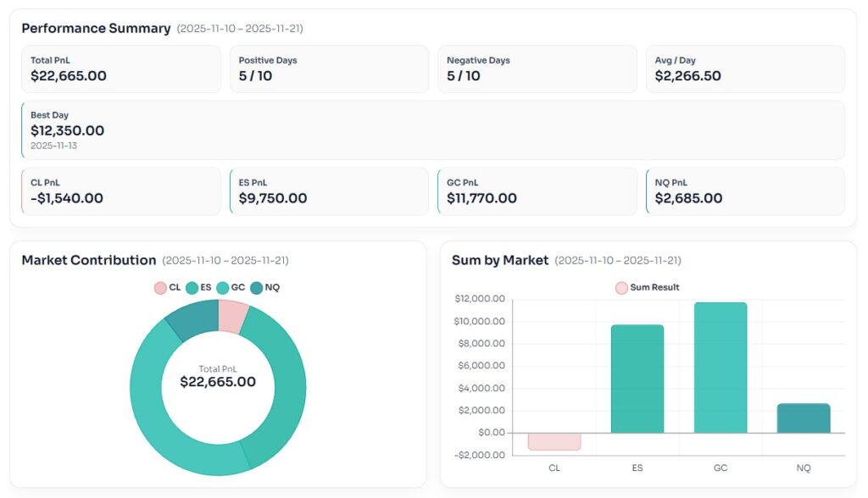This screenshot has width=868, height=498.
Task: Click the ES bar in Sum by Market
Action: click(x=637, y=379)
